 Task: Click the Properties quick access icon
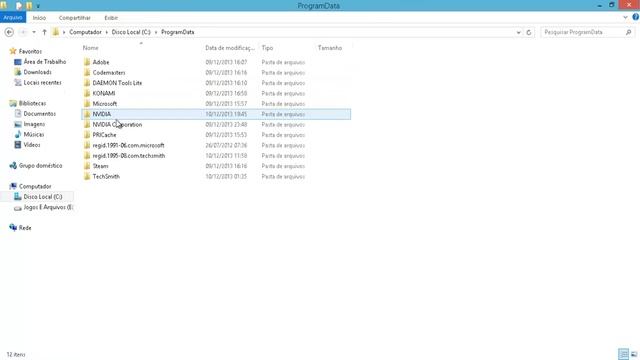19,6
